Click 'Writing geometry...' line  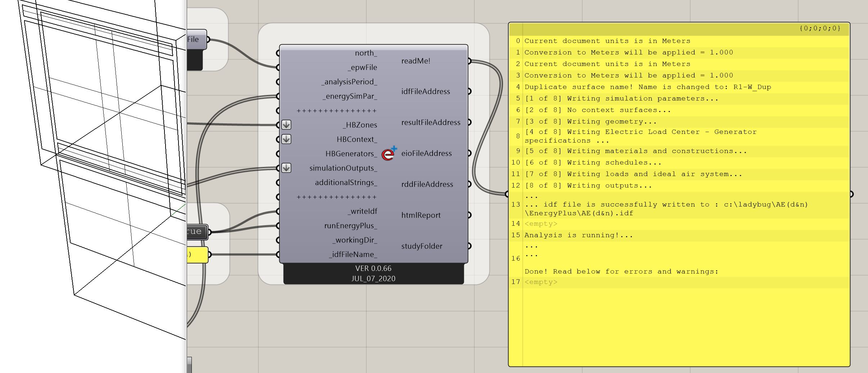pyautogui.click(x=590, y=122)
